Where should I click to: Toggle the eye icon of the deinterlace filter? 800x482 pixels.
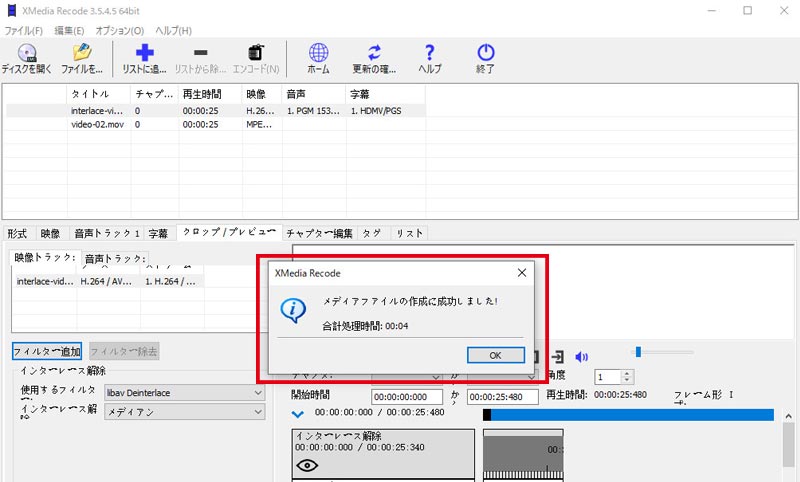pyautogui.click(x=307, y=465)
